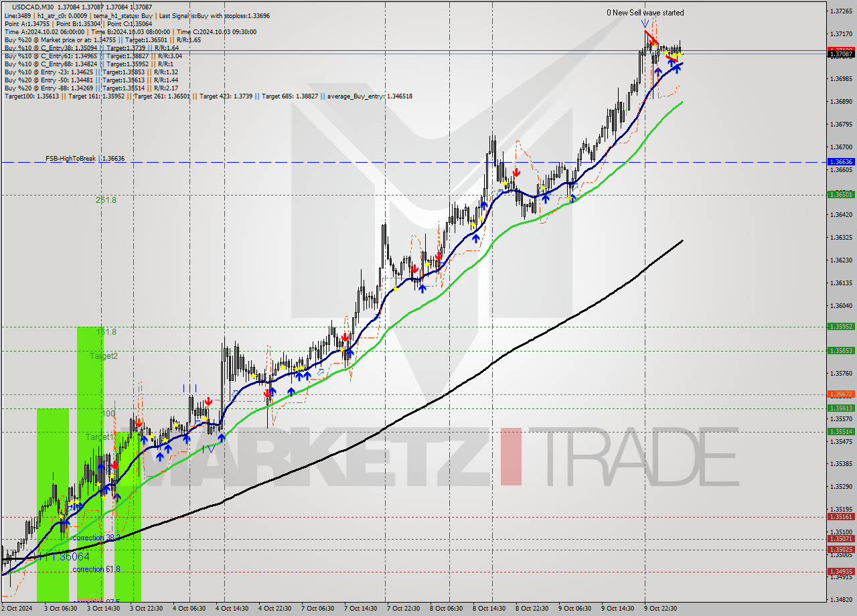Click the 1.34820 price scale value
The width and height of the screenshot is (857, 616).
pos(841,600)
